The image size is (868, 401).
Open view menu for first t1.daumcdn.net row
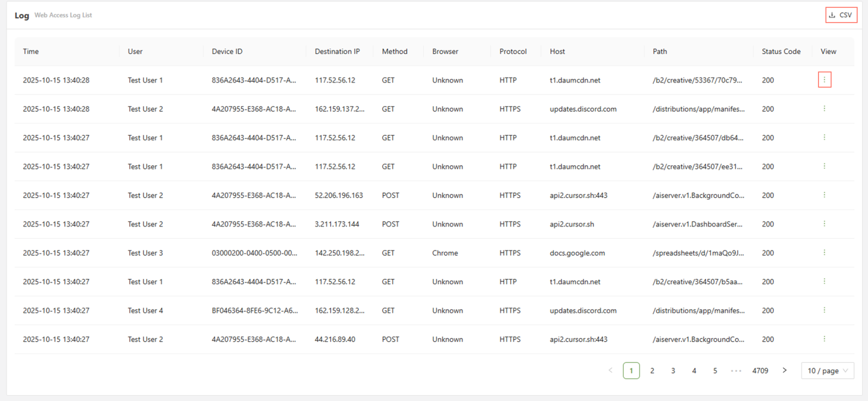pyautogui.click(x=824, y=80)
